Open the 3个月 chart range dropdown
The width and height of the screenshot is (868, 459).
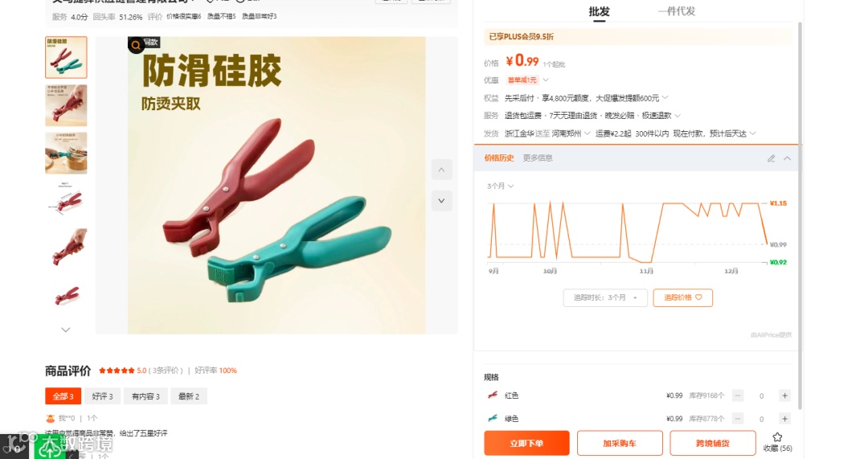pos(501,186)
